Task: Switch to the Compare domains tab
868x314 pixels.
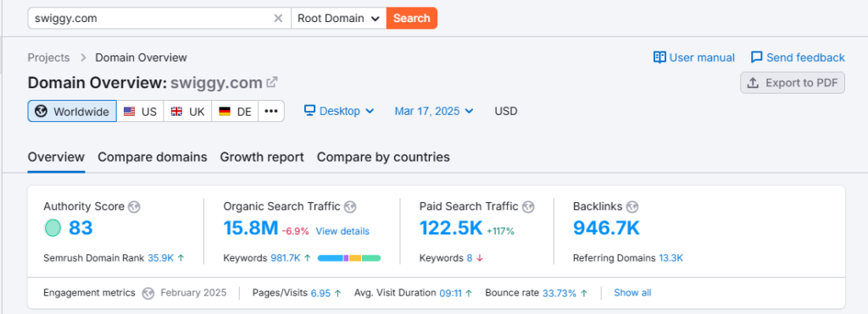Action: click(x=153, y=157)
